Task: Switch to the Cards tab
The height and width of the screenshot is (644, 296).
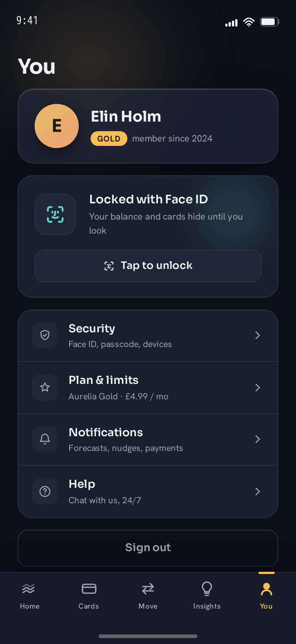Action: pyautogui.click(x=89, y=596)
